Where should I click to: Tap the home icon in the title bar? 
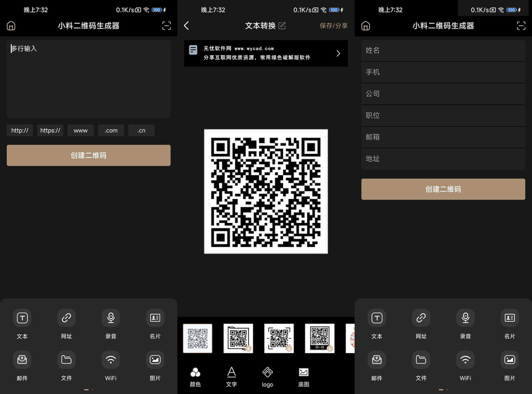point(10,25)
